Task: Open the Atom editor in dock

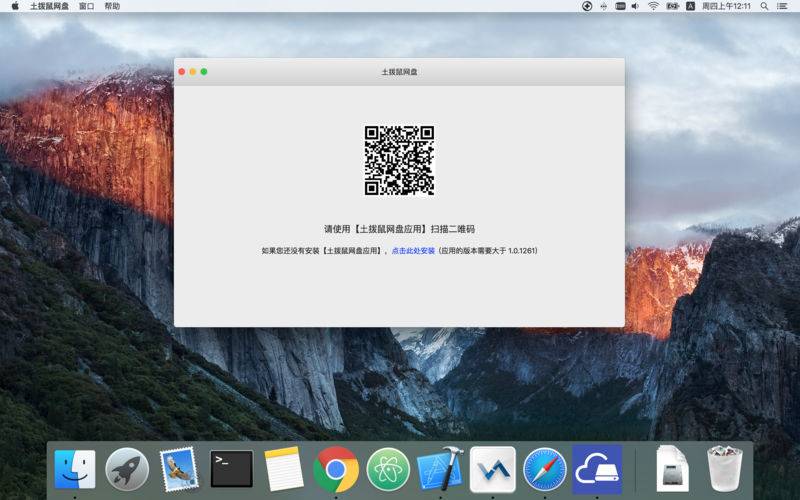Action: (388, 469)
